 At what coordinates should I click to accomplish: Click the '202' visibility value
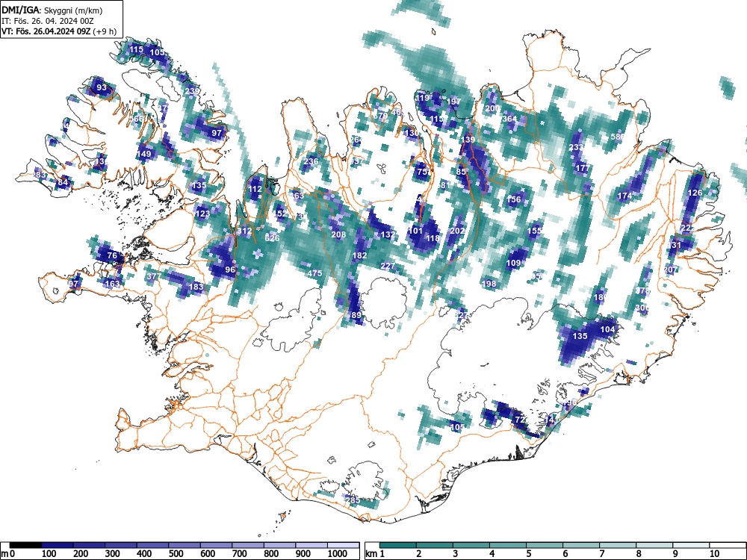(x=457, y=231)
